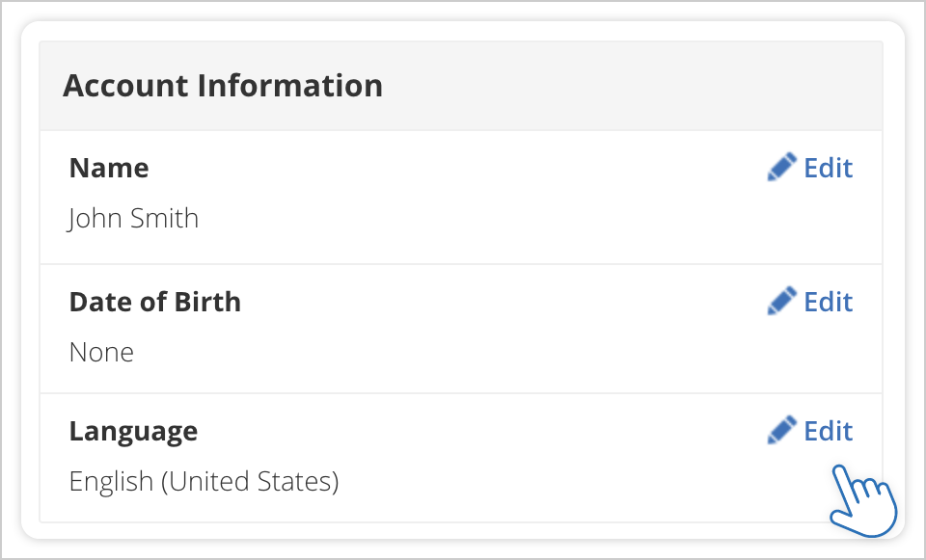Select the Edit link in the Name row

[828, 167]
